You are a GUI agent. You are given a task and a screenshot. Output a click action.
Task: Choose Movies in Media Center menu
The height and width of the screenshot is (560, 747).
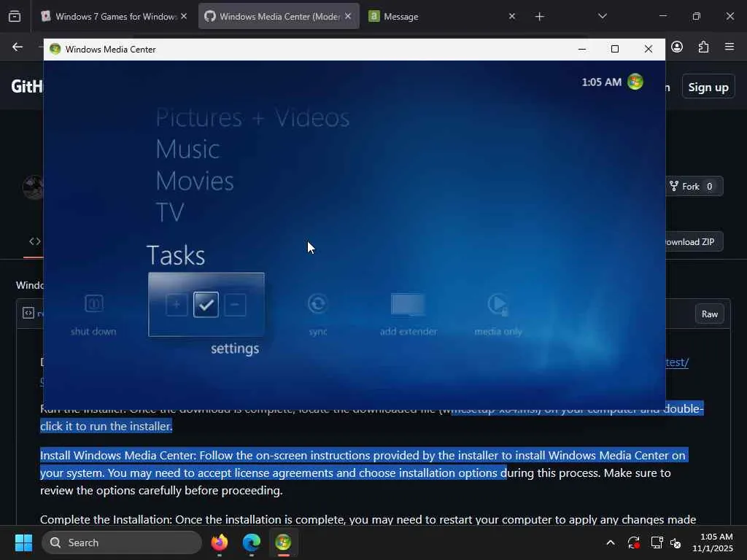(x=194, y=181)
